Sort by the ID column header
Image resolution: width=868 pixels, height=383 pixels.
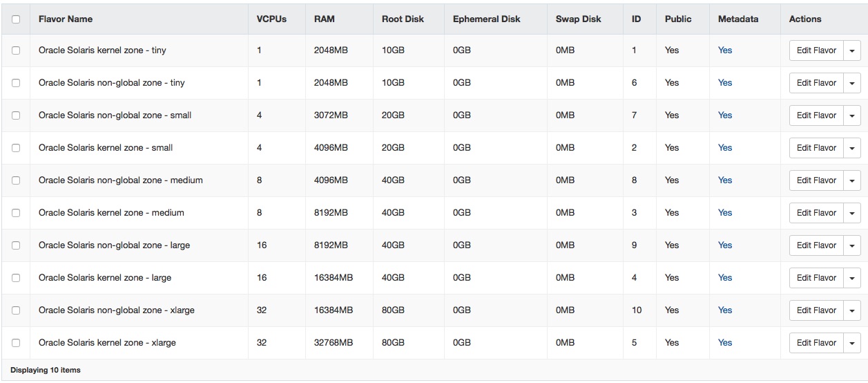[636, 19]
